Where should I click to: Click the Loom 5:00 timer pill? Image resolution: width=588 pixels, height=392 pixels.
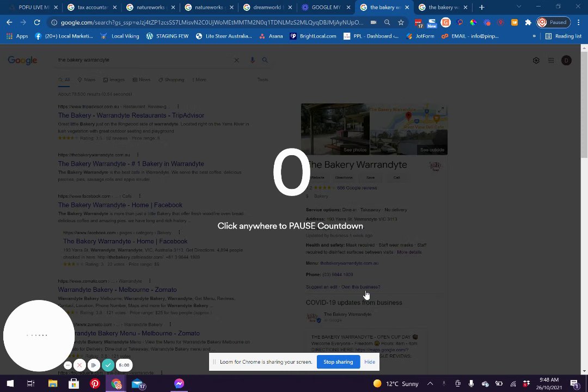124,365
